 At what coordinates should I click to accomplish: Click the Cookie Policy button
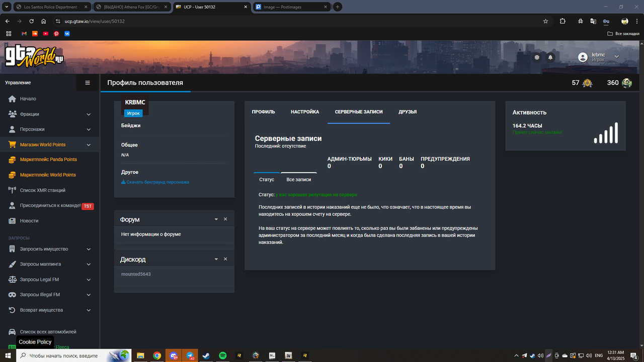(x=35, y=342)
